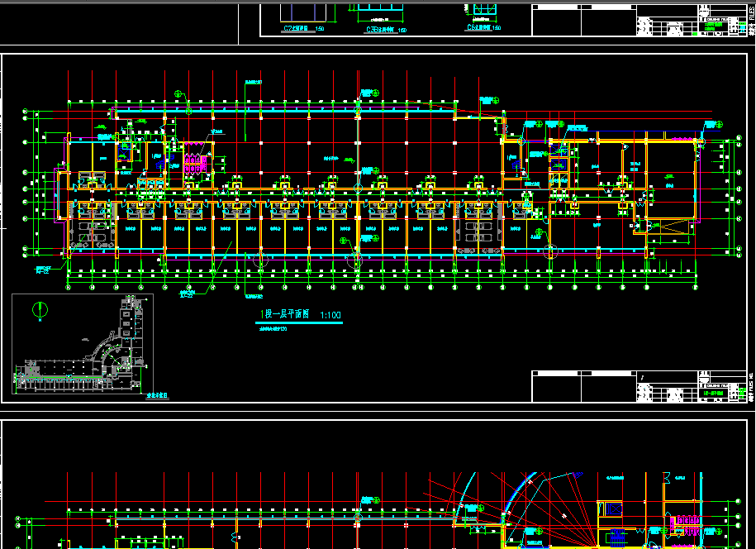Click the C6 detail label at top
Viewport: 756px width, 549px height.
coord(475,27)
